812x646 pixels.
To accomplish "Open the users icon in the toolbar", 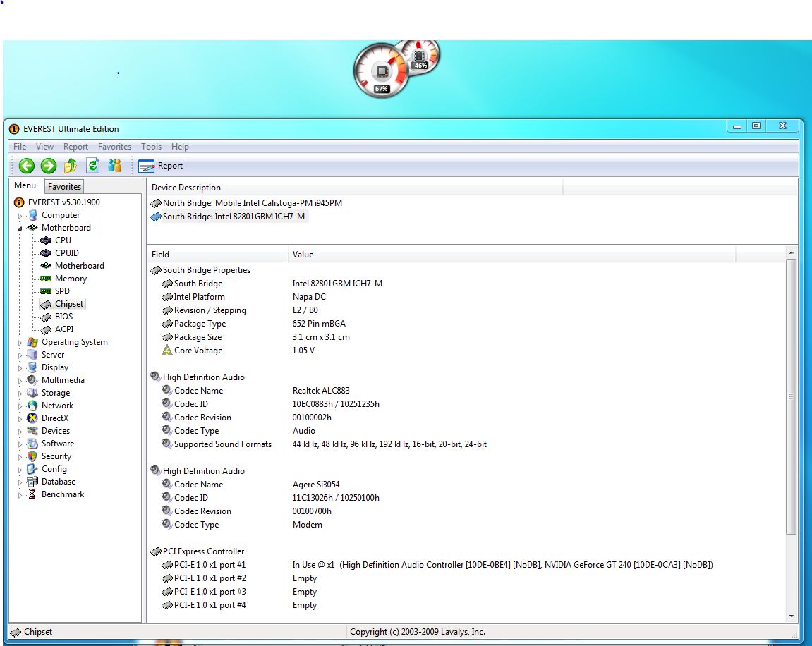I will pyautogui.click(x=114, y=166).
